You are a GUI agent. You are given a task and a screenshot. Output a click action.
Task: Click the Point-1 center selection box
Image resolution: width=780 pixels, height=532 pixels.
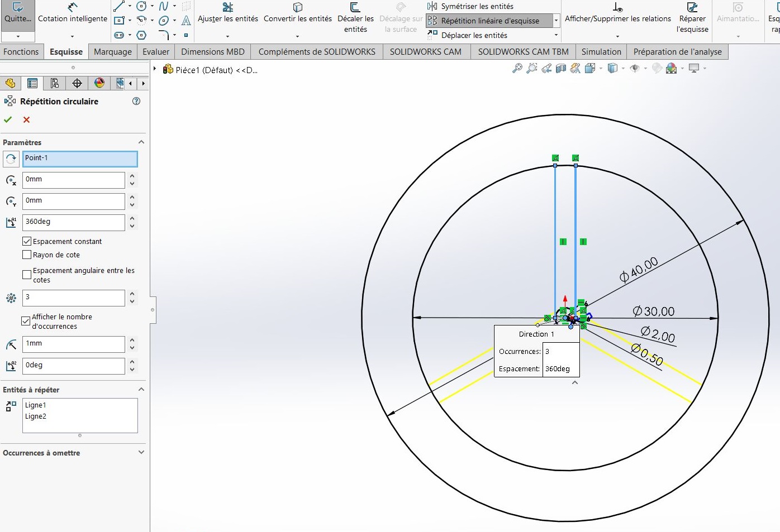[x=80, y=159]
